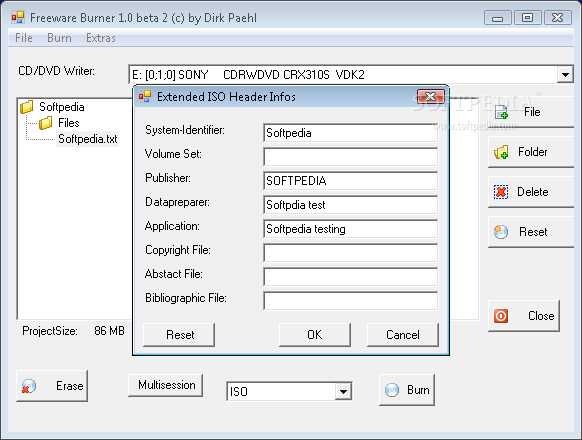The image size is (582, 440).
Task: Open the File menu
Action: 24,38
